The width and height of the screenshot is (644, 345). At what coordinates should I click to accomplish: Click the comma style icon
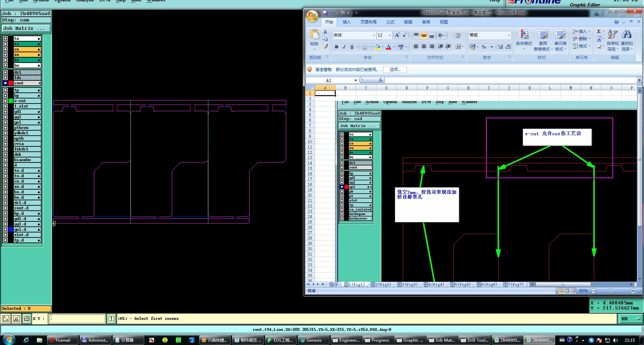tap(491, 47)
